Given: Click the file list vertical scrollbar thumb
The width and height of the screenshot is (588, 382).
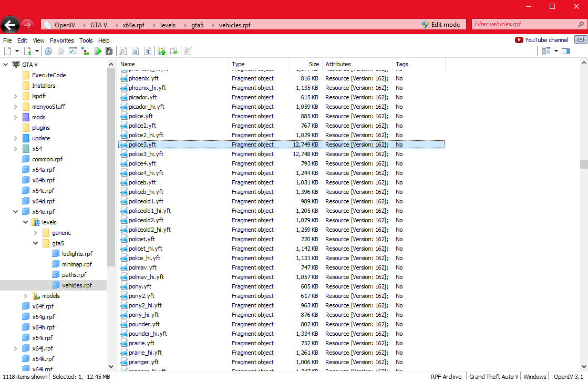Looking at the screenshot, I should pos(583,164).
